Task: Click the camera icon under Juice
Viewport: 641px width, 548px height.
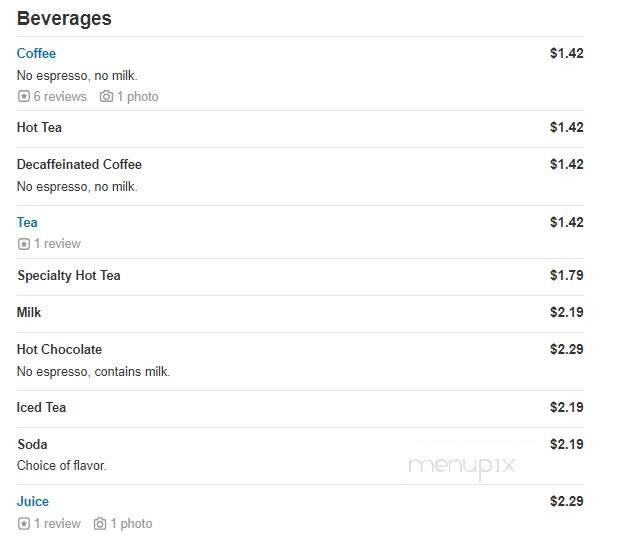Action: [x=100, y=523]
